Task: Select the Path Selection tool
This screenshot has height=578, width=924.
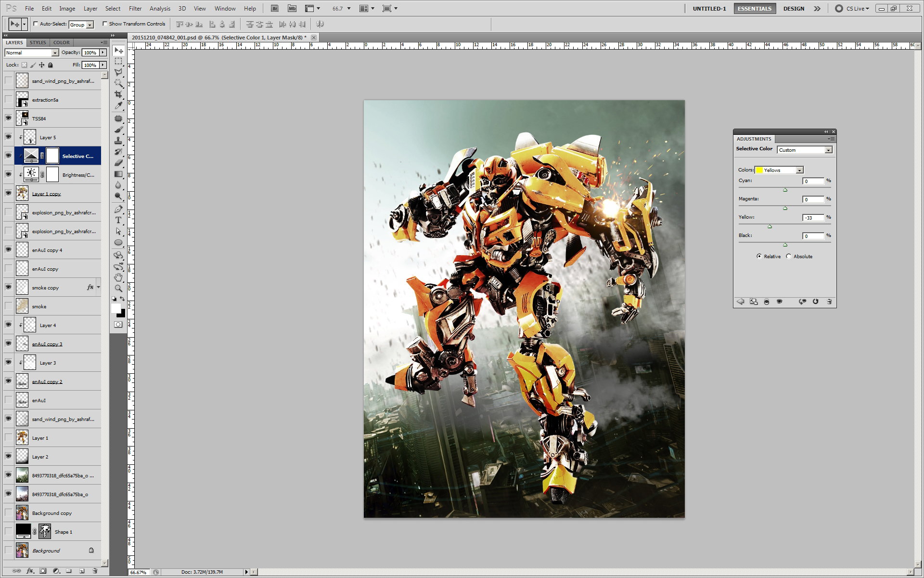Action: (118, 231)
